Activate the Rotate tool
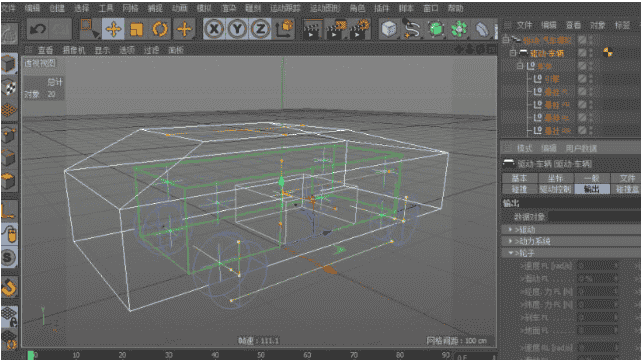642x360 pixels. (x=160, y=29)
